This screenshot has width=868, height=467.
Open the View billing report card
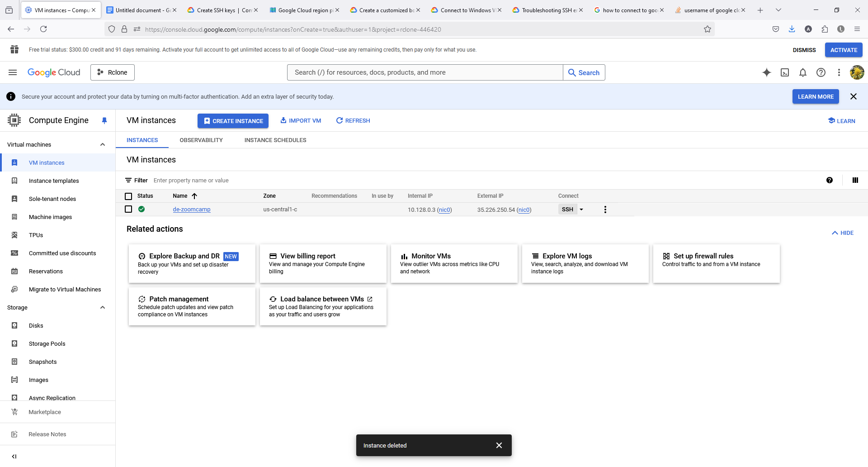click(323, 264)
